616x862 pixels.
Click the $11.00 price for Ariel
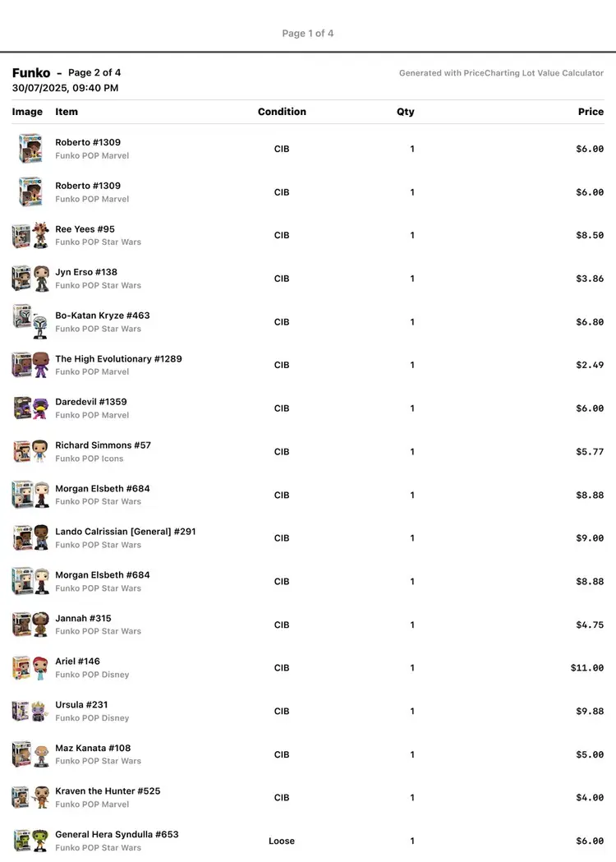587,668
